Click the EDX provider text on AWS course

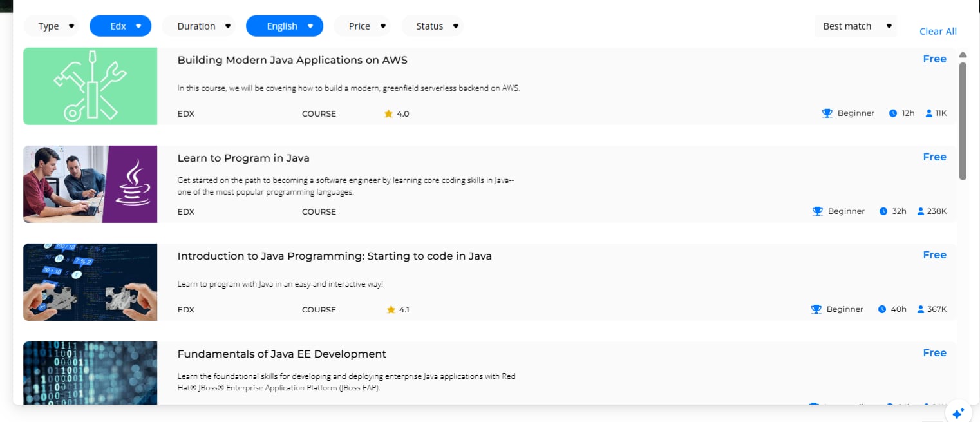pos(185,114)
